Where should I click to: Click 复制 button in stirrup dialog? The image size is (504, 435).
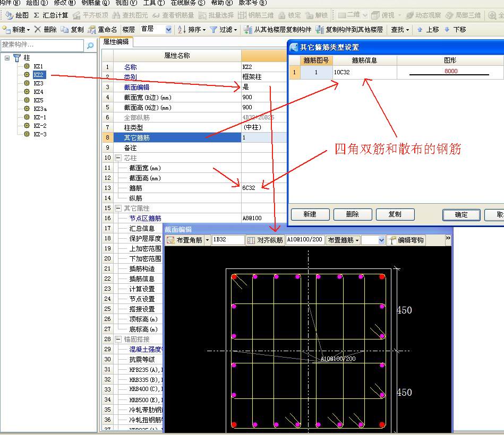pyautogui.click(x=395, y=214)
